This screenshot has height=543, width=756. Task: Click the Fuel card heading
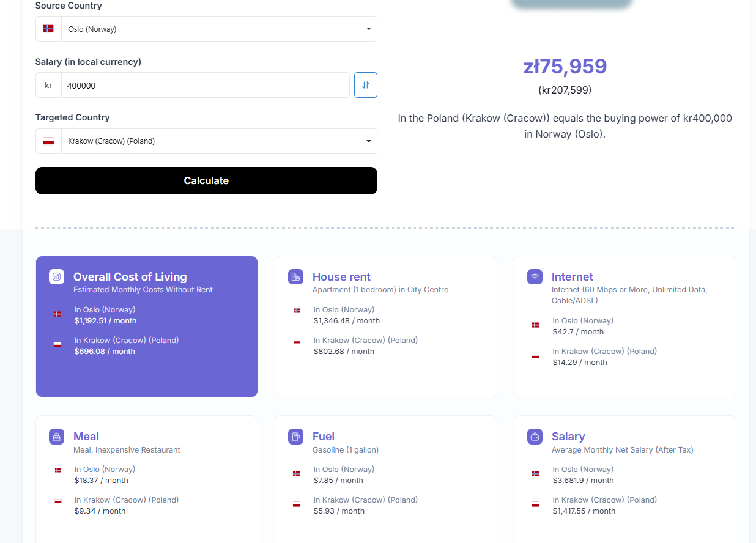[324, 436]
